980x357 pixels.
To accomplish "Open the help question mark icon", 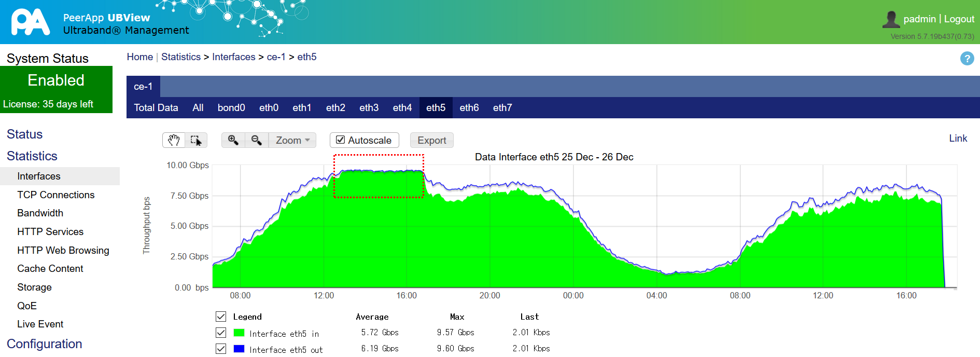I will tap(967, 59).
